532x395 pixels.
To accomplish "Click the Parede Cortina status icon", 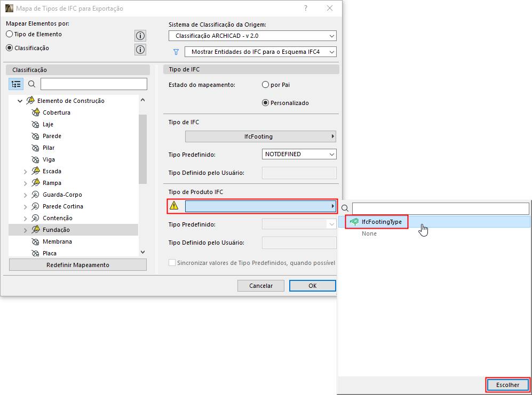I will [35, 206].
